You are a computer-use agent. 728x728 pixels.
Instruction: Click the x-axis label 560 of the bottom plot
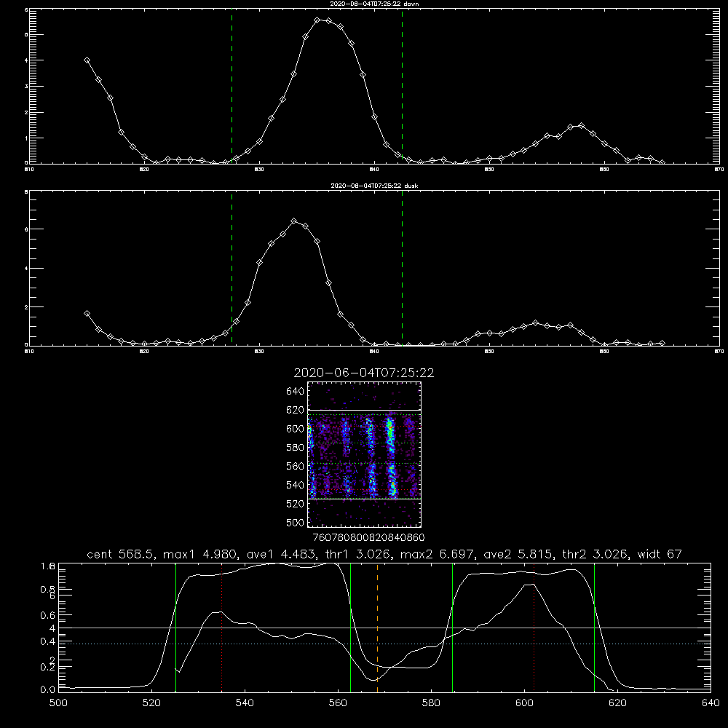pos(338,703)
